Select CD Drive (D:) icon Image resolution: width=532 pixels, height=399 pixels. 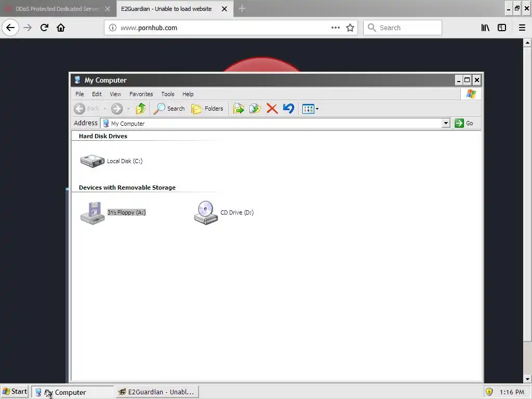coord(224,212)
